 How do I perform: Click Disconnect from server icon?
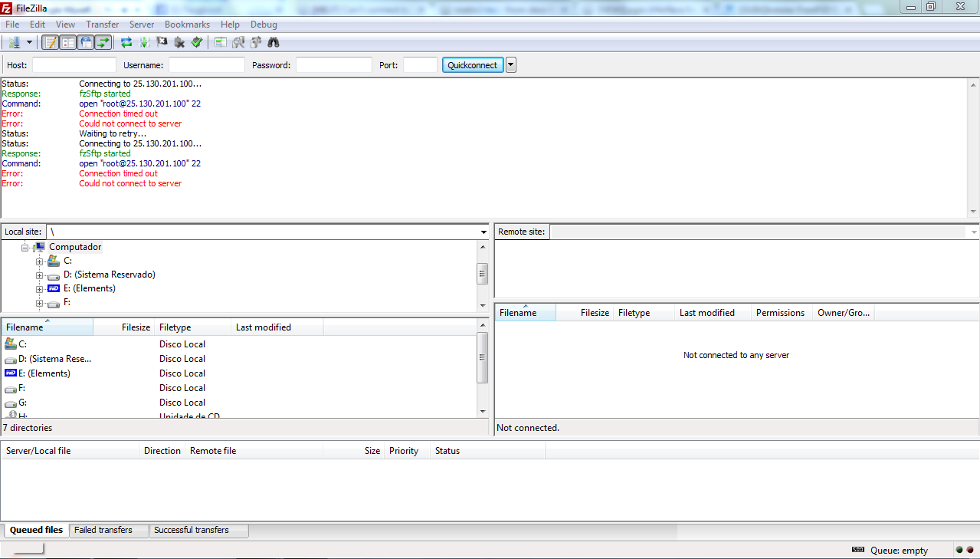179,42
